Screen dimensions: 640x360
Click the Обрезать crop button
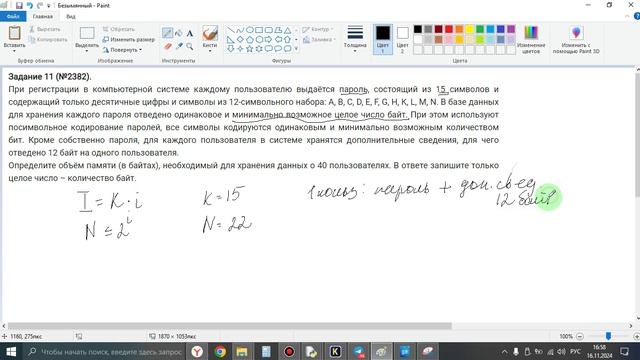118,29
